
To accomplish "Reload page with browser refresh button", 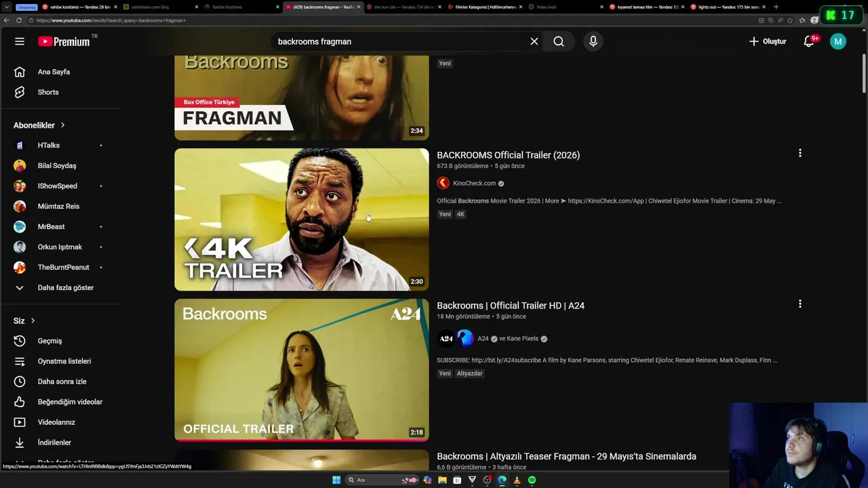I will pos(19,20).
